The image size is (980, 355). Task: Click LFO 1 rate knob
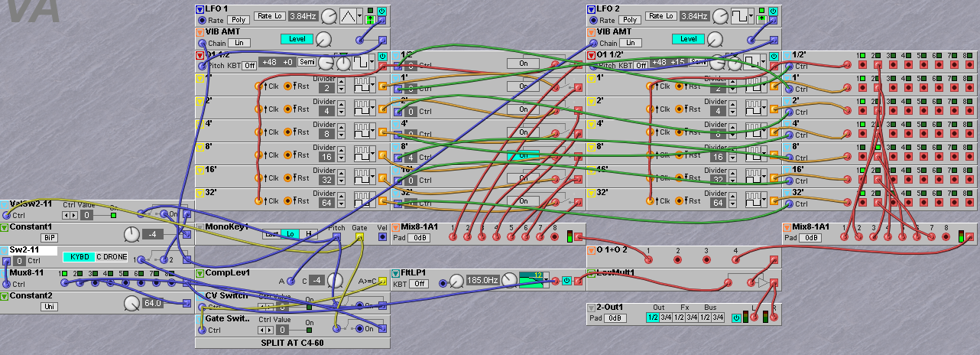pos(328,16)
